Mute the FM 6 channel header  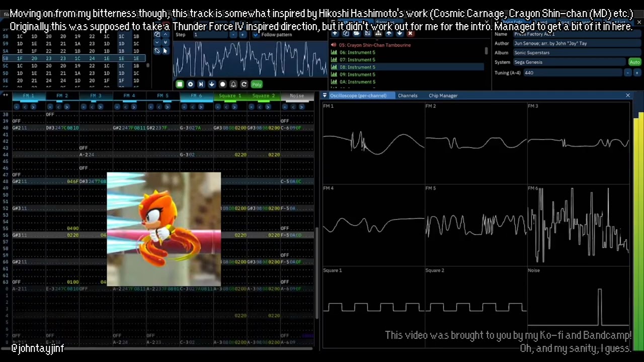[197, 96]
